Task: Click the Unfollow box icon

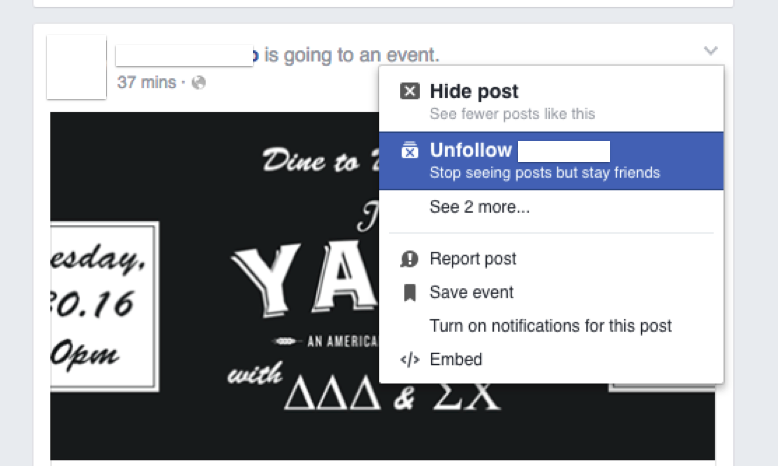Action: point(409,150)
